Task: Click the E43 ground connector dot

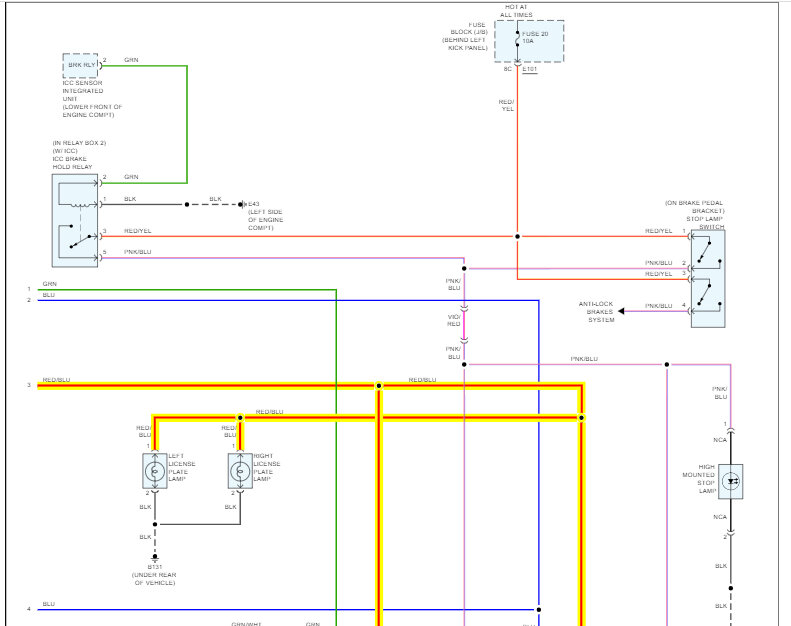Action: point(241,204)
